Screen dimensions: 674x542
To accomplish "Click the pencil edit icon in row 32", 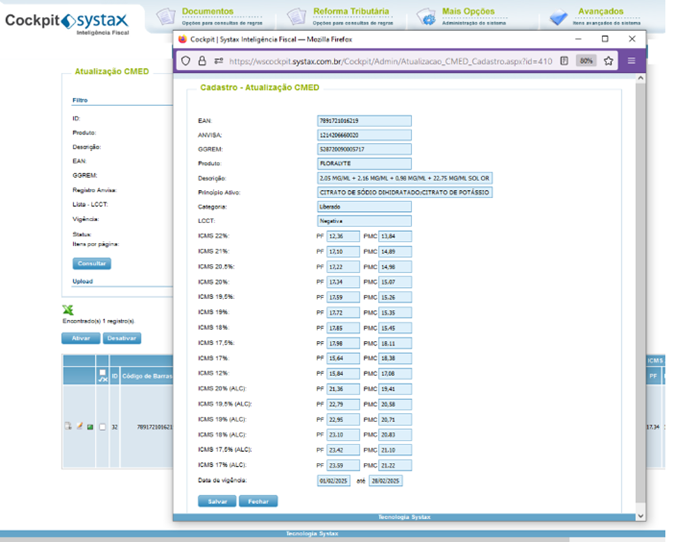I will tap(79, 426).
